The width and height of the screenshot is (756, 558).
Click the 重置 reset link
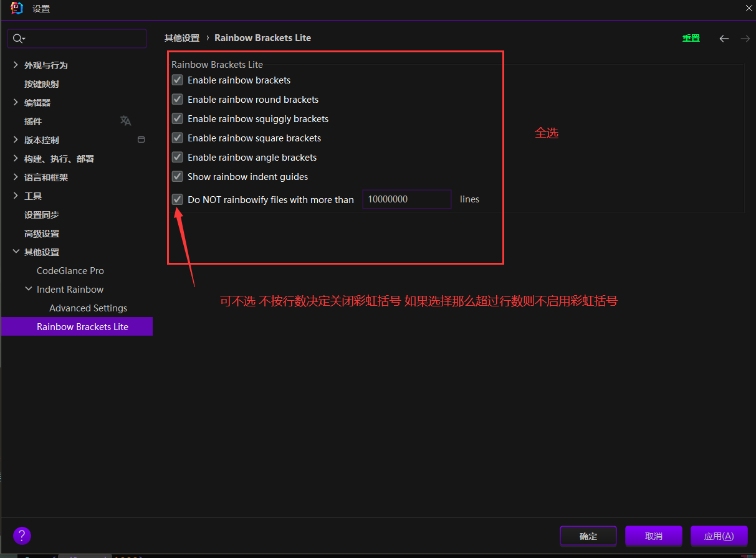(x=691, y=38)
